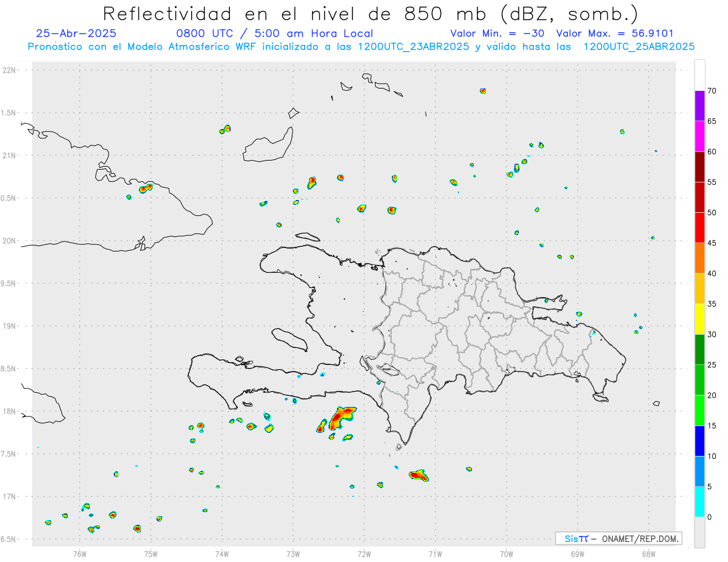Viewport: 728px width, 562px height.
Task: Click the cyan 0–5 dBZ colorbar segment
Action: 699,502
